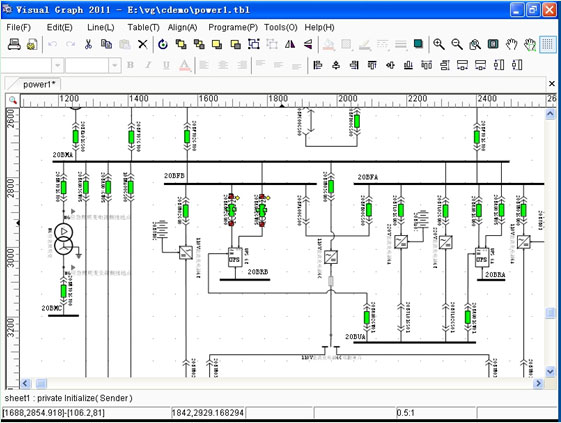Click the first same height icon
561x423 pixels.
tap(499, 65)
